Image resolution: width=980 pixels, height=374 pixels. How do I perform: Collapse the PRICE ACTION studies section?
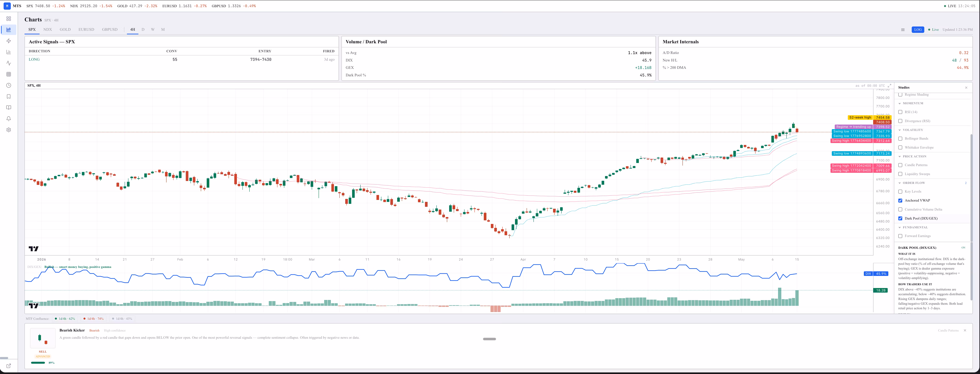[912, 156]
